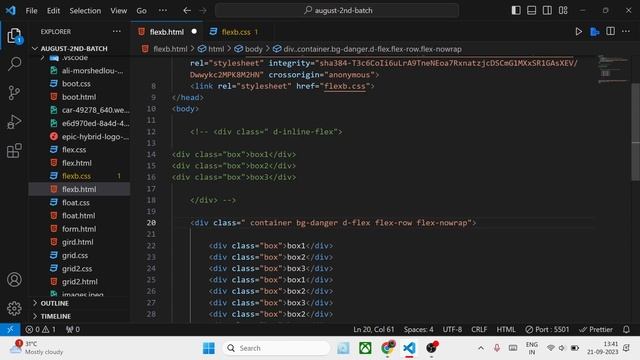Split the editor to the right
The image size is (640, 360).
point(610,31)
